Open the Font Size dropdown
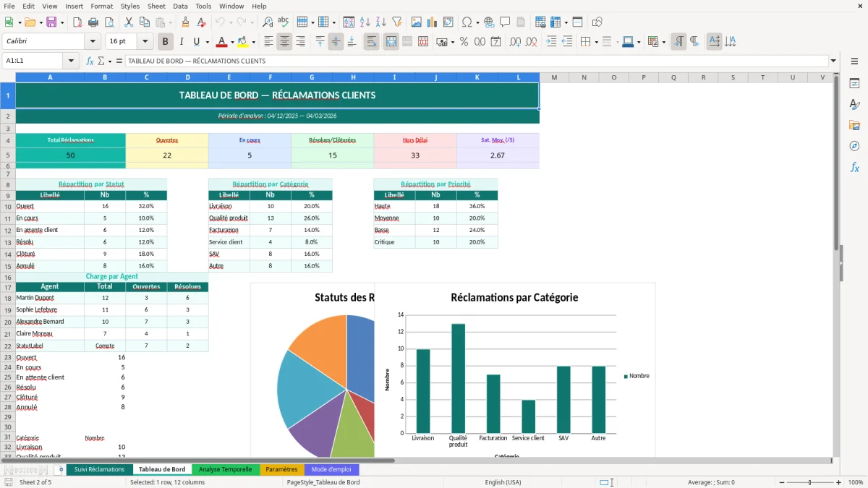Viewport: 868px width, 488px height. (145, 42)
